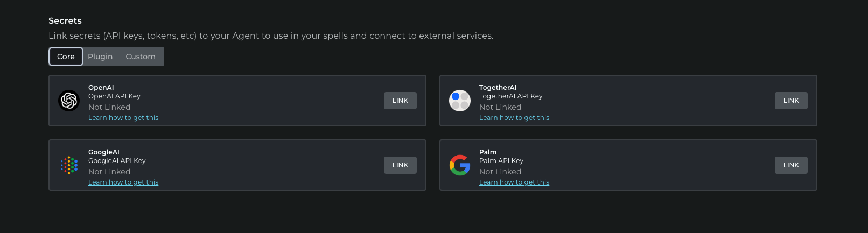The image size is (868, 233).
Task: Click the Palm Google G icon
Action: [460, 165]
